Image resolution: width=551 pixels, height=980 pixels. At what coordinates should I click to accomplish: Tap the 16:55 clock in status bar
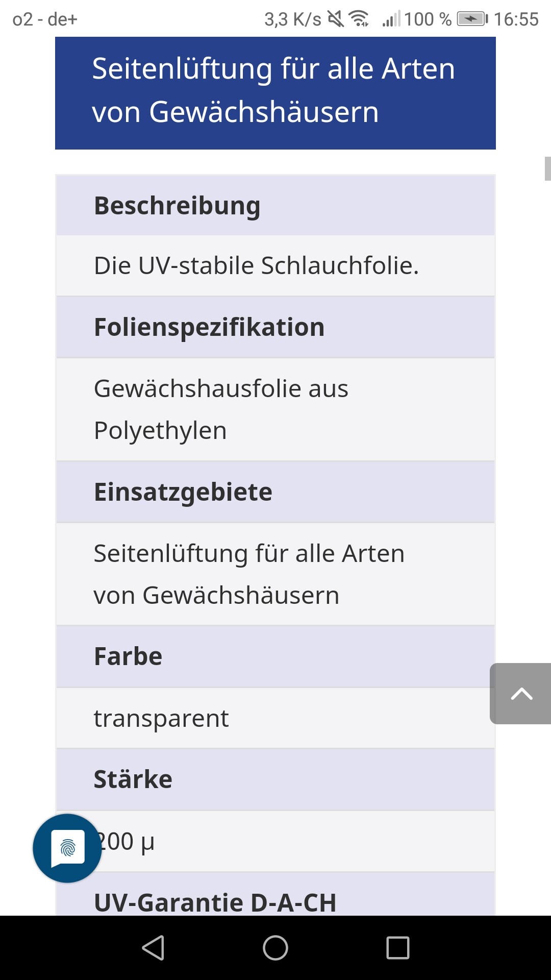click(x=516, y=19)
